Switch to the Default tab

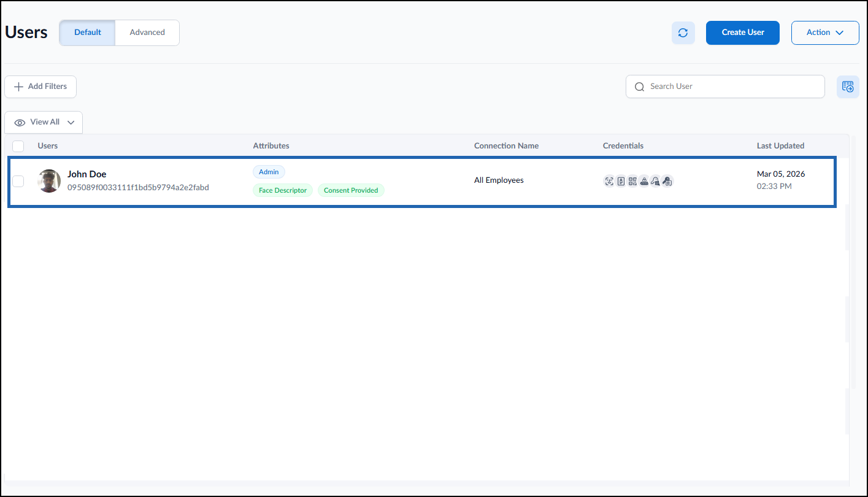tap(88, 33)
